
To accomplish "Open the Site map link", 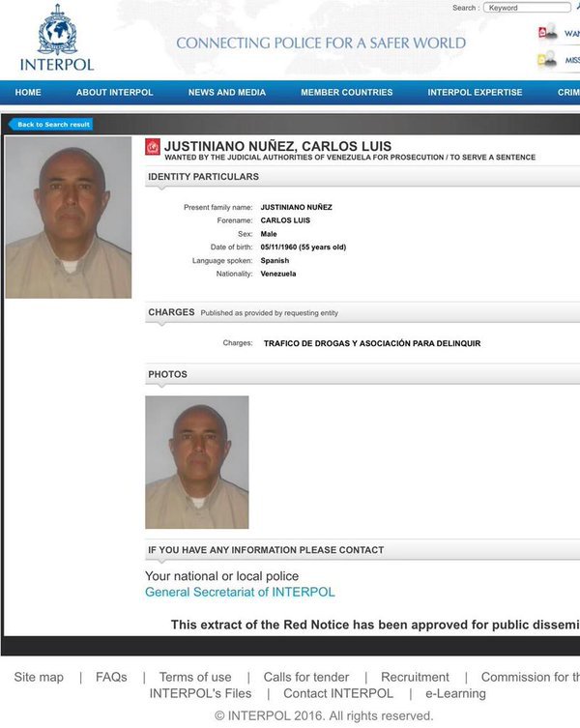I will pos(39,678).
